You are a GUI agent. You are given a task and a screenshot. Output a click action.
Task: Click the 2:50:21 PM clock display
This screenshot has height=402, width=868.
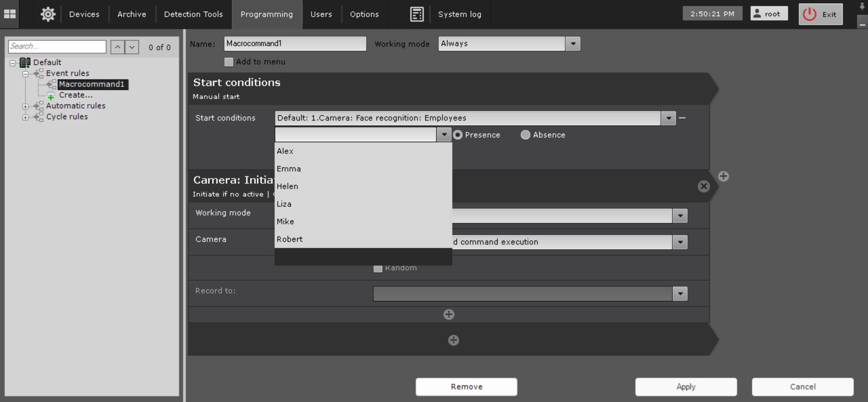[712, 14]
